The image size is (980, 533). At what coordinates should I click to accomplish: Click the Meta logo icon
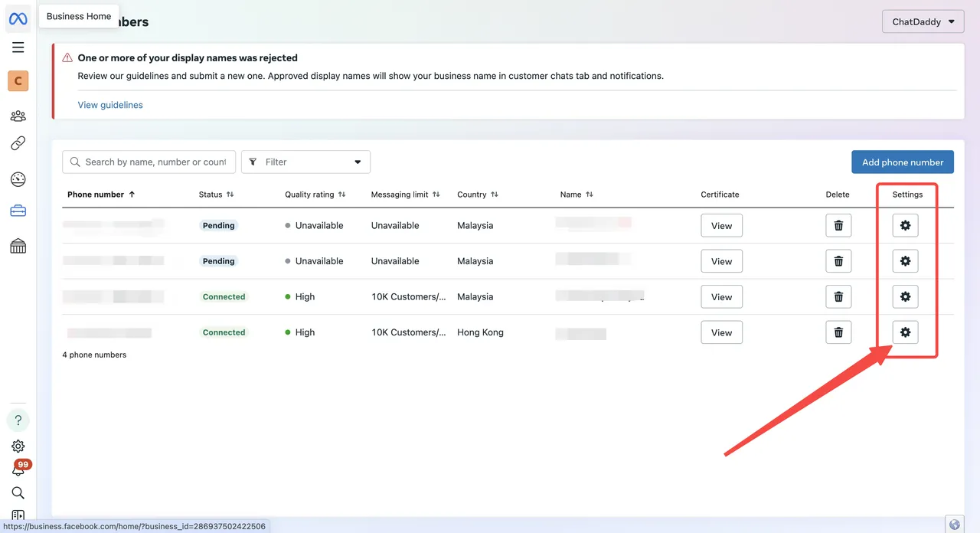[x=18, y=18]
